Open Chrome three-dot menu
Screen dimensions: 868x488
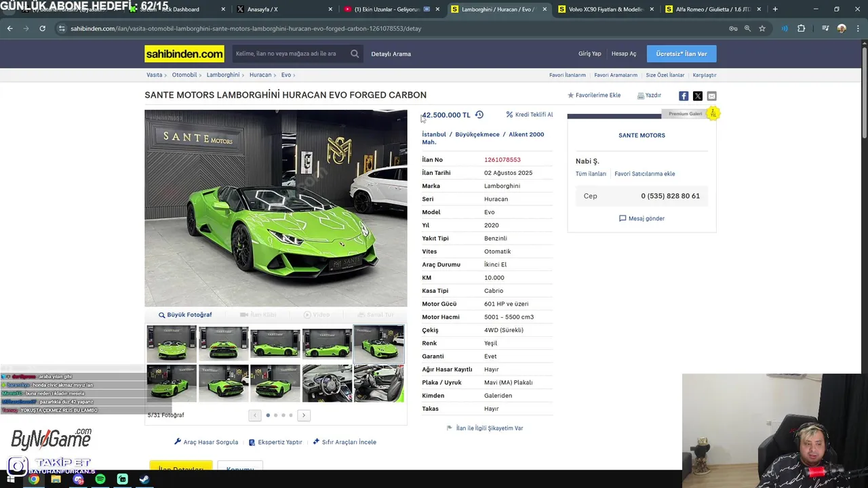[858, 28]
